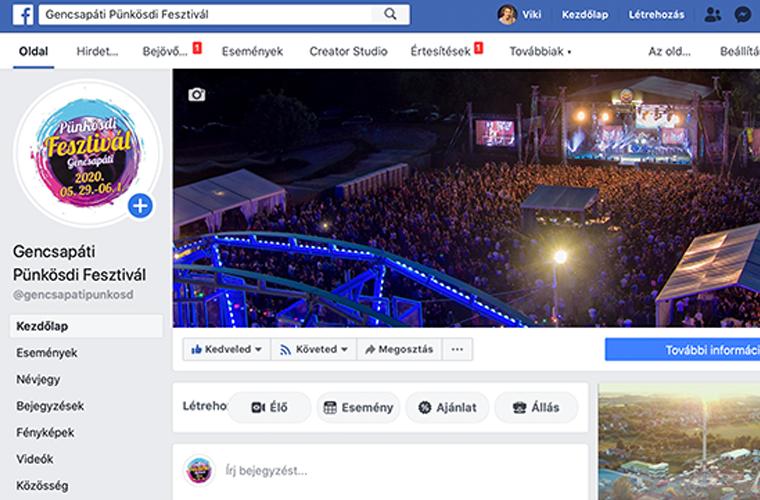Click the Facebook logo icon
760x500 pixels.
coord(23,15)
